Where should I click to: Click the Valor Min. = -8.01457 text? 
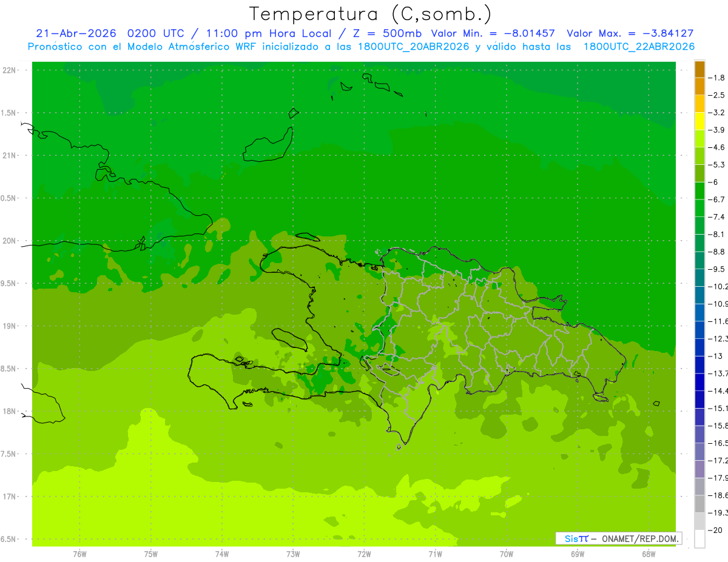[493, 34]
